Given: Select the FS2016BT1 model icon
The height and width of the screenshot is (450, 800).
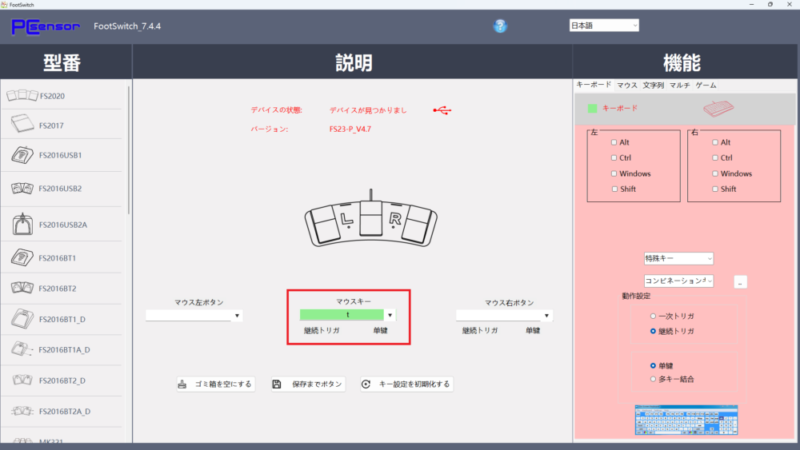Looking at the screenshot, I should [x=22, y=258].
